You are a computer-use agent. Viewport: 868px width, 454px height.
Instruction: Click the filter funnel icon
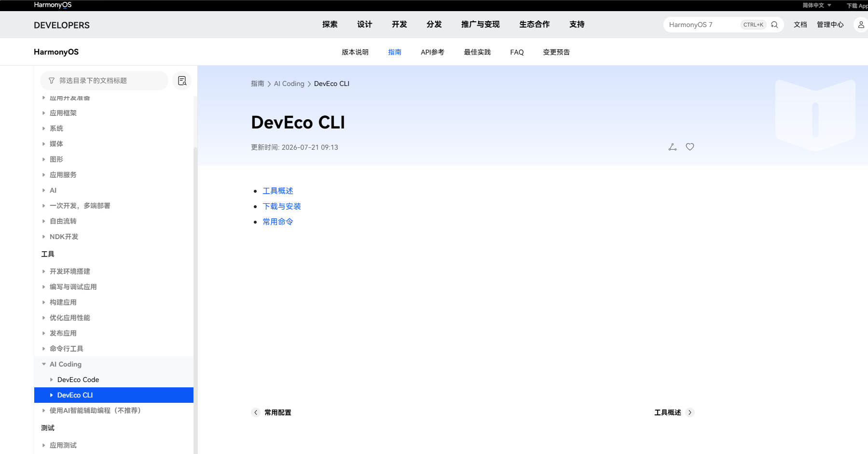(52, 81)
